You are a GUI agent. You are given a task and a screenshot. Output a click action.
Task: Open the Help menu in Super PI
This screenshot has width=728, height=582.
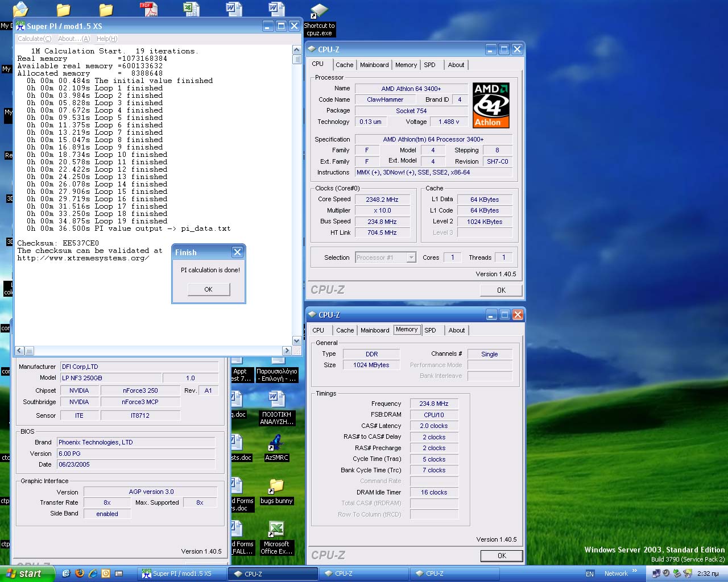(x=106, y=39)
